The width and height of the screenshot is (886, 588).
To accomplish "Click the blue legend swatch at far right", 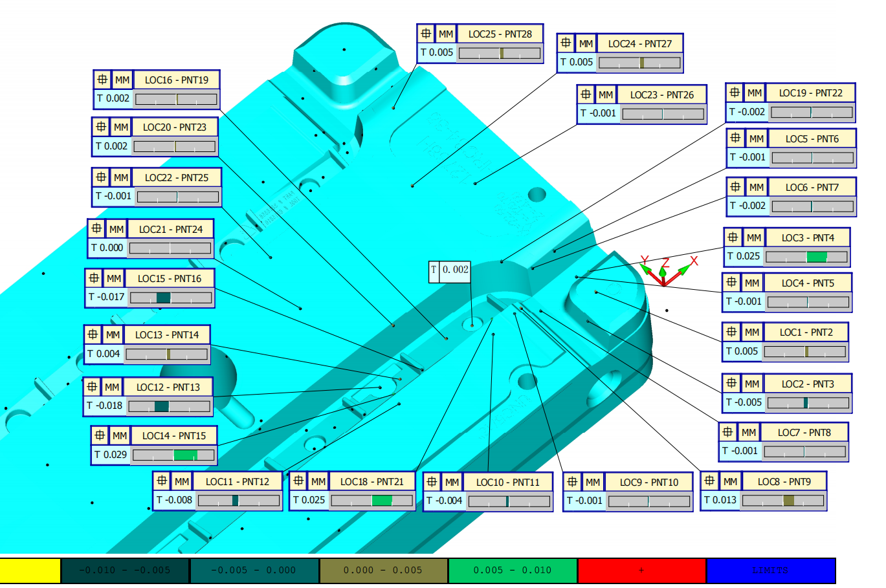I will tap(770, 571).
